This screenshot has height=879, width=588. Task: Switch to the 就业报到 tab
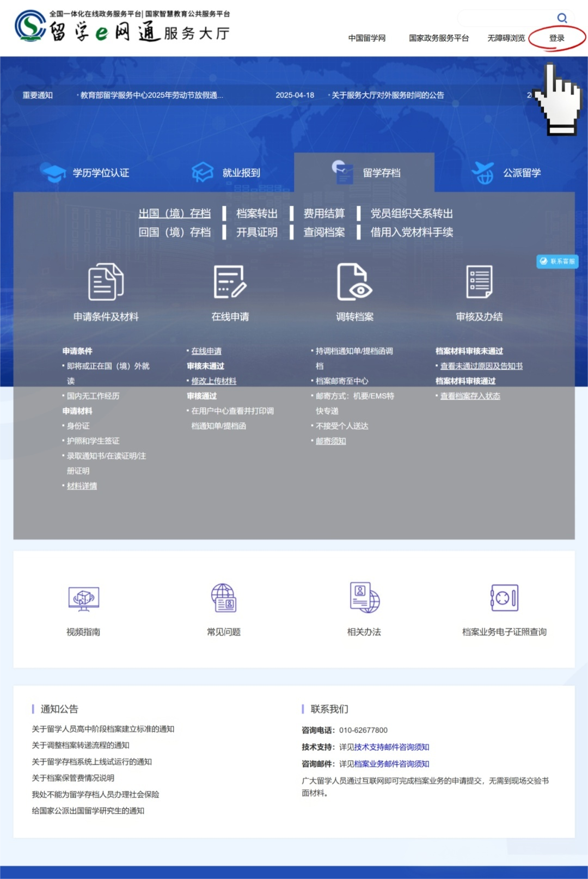click(226, 173)
